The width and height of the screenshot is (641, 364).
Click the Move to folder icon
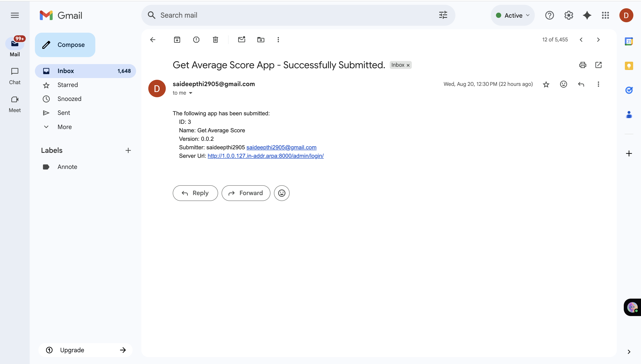[261, 39]
